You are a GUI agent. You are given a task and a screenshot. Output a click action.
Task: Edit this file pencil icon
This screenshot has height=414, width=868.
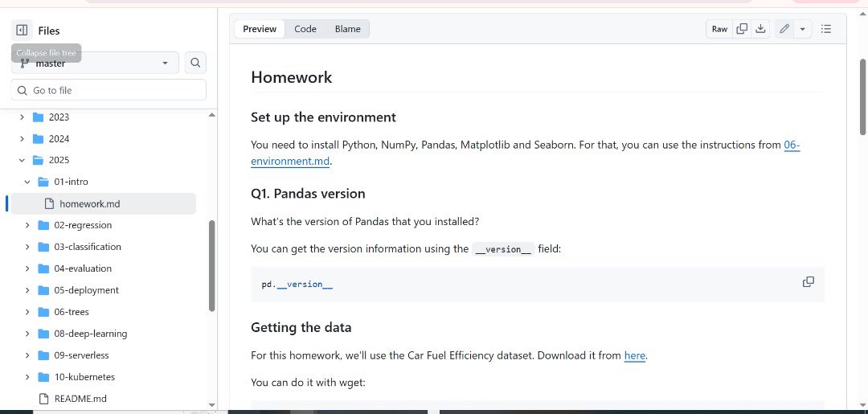click(784, 29)
